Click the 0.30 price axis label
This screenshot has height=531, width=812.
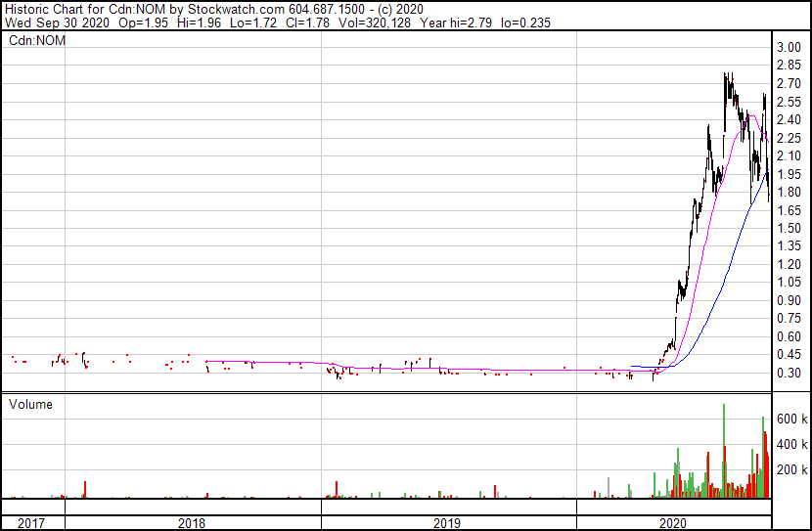789,373
